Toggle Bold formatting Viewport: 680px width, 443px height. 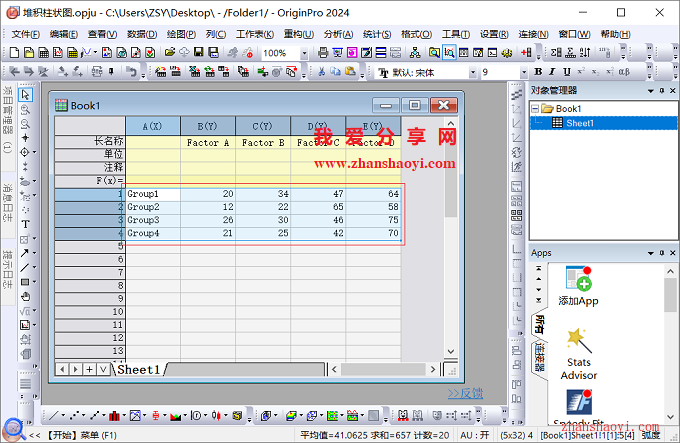(538, 72)
